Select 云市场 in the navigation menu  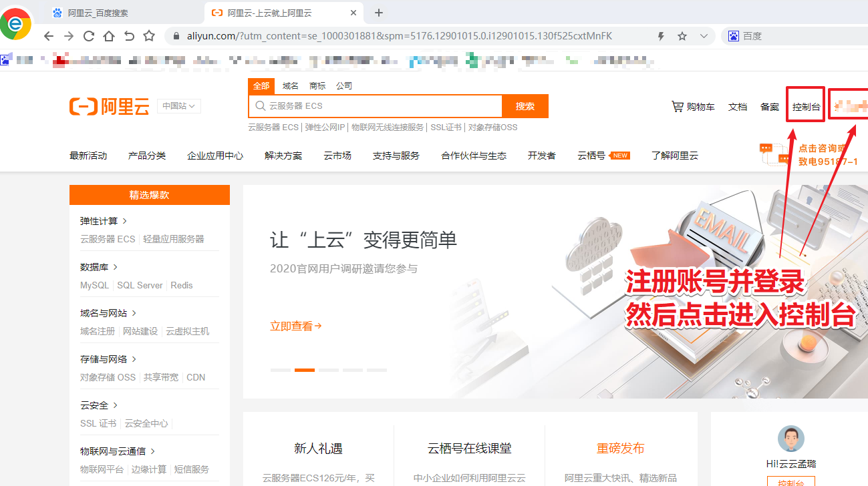337,154
